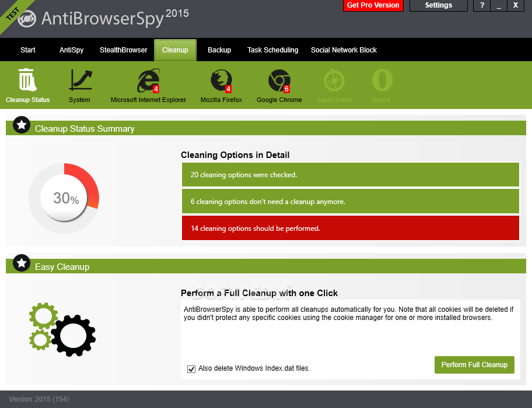
Task: Click the Easy Cleanup header bar
Action: pyautogui.click(x=266, y=266)
